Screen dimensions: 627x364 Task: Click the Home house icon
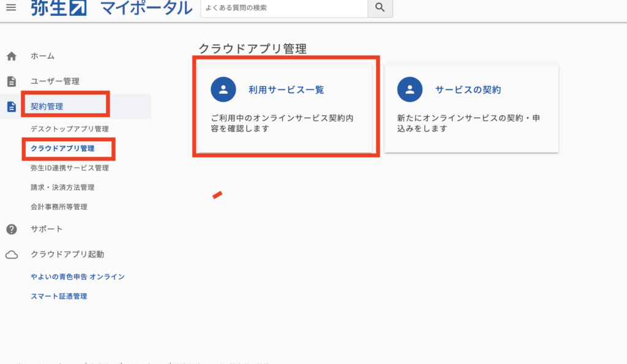(x=12, y=56)
